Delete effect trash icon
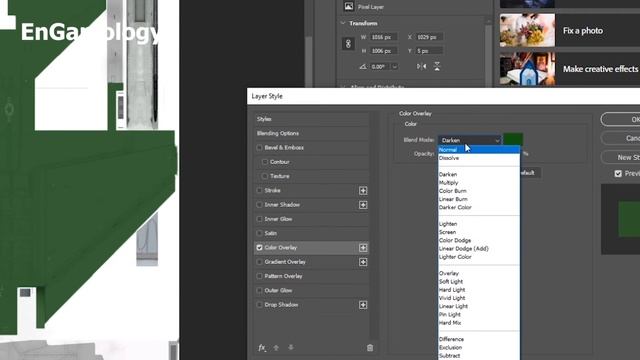 pyautogui.click(x=370, y=348)
